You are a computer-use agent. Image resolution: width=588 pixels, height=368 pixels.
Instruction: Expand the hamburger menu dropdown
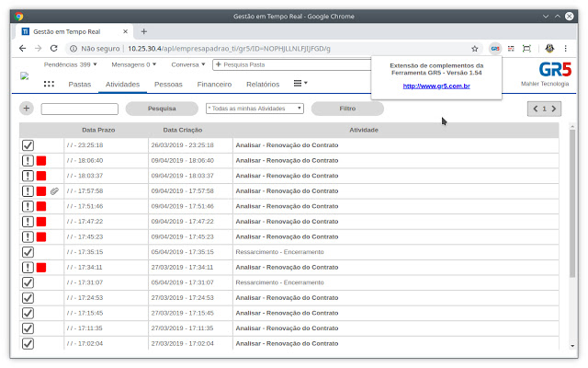[x=300, y=84]
